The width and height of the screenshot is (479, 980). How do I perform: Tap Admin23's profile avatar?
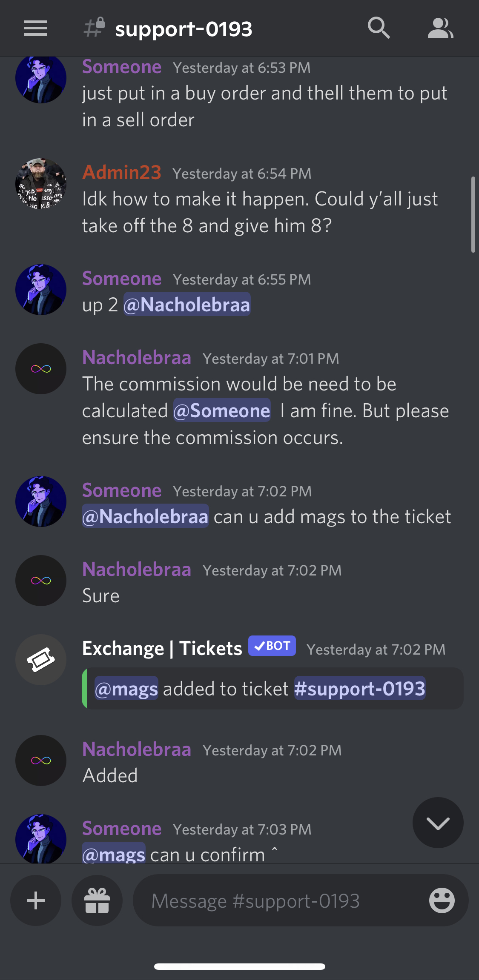coord(41,184)
